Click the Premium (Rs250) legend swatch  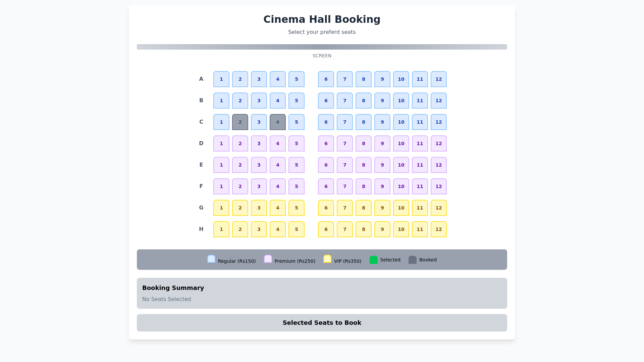coord(268,259)
